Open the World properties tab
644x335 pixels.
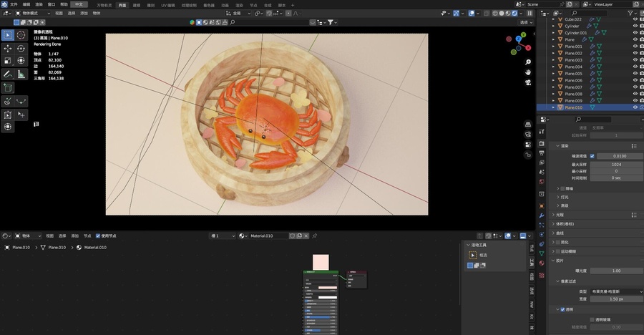coord(542,181)
